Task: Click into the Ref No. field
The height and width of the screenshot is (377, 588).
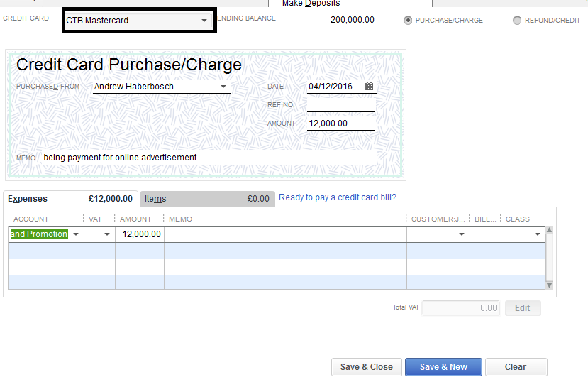Action: 340,105
